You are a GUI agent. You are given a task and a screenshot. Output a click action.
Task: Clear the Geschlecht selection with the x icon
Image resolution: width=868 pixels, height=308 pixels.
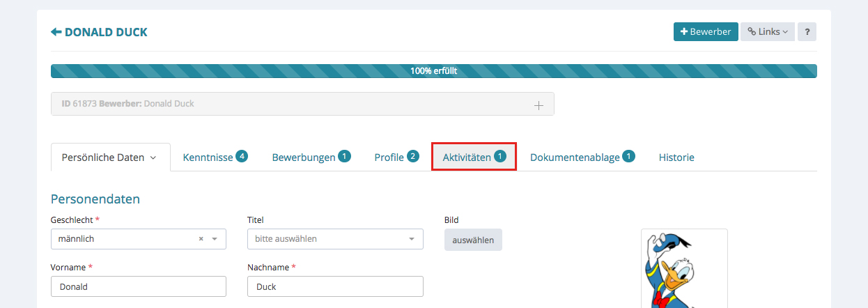(x=201, y=239)
